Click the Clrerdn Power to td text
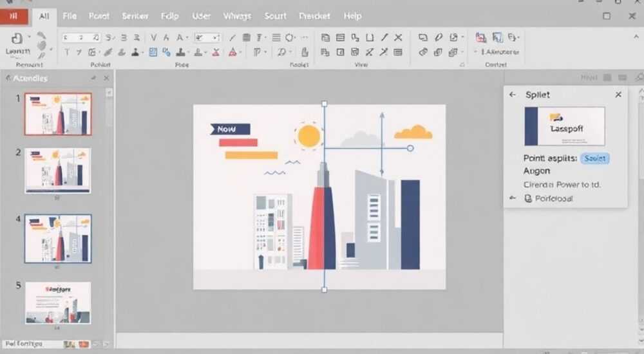Image resolution: width=644 pixels, height=354 pixels. coord(562,185)
